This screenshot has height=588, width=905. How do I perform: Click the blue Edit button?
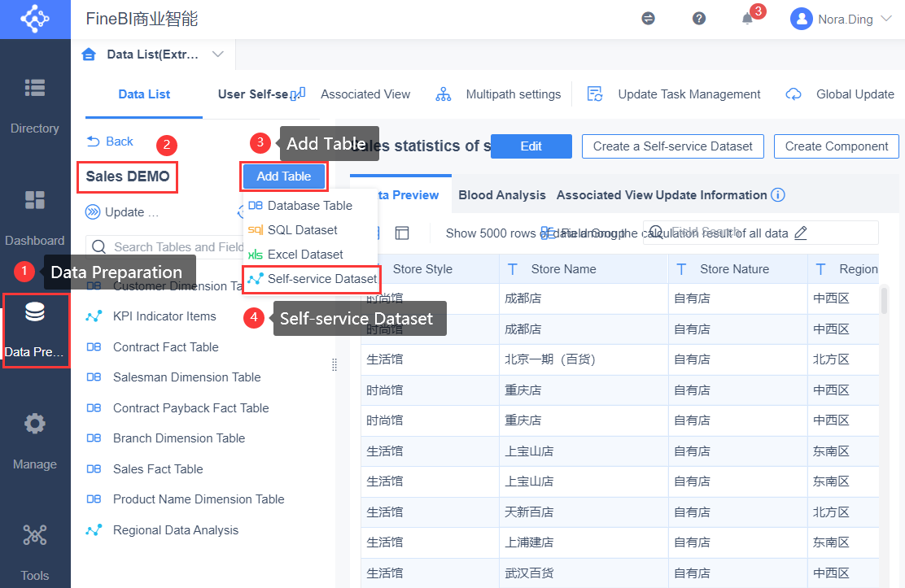tap(531, 146)
